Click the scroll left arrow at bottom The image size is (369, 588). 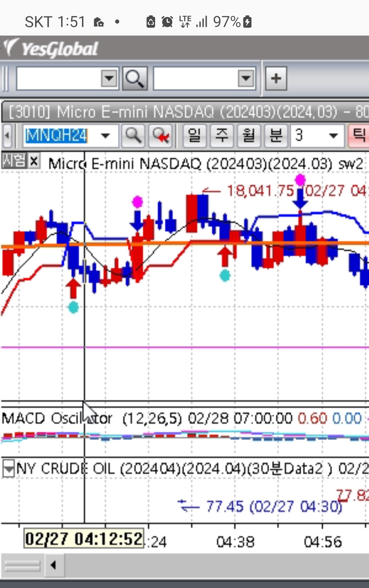[x=53, y=565]
